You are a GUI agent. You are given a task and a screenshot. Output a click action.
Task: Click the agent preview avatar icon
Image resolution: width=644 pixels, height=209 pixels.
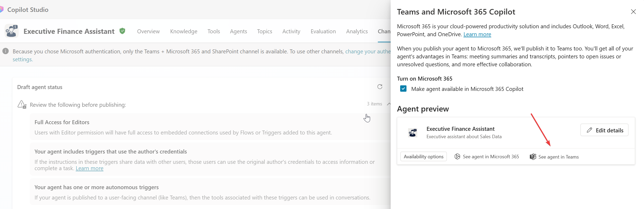(x=413, y=133)
